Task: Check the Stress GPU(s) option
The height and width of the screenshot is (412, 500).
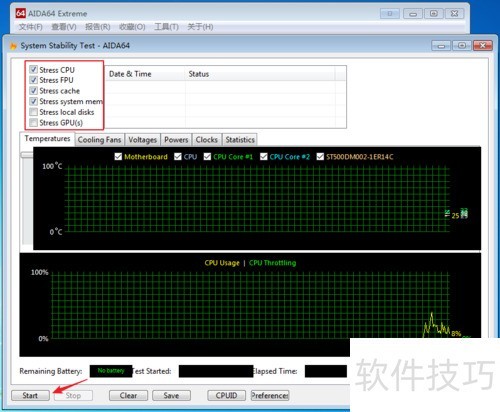Action: [x=33, y=123]
